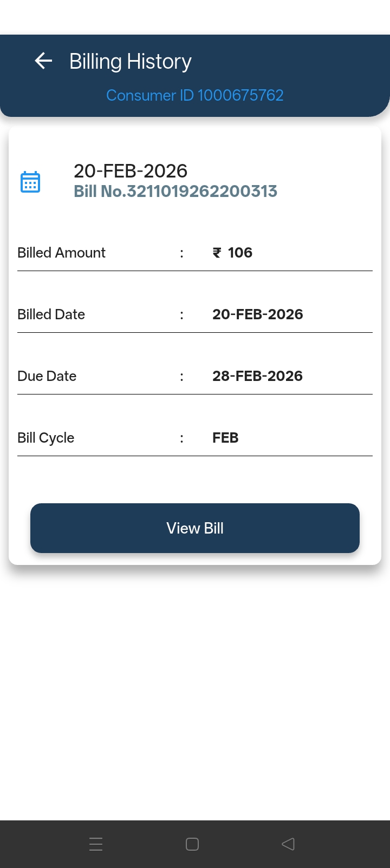This screenshot has width=390, height=868.
Task: Tap the Billed Amount label
Action: (61, 253)
